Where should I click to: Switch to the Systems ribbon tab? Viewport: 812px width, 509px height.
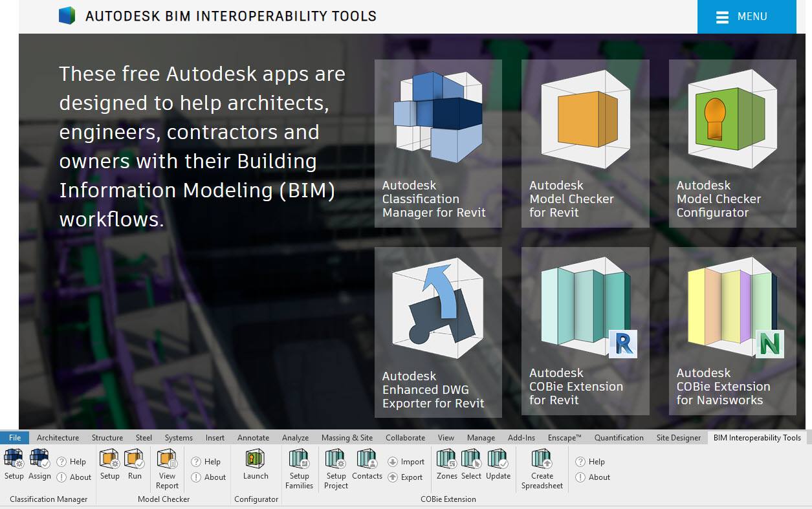click(179, 438)
